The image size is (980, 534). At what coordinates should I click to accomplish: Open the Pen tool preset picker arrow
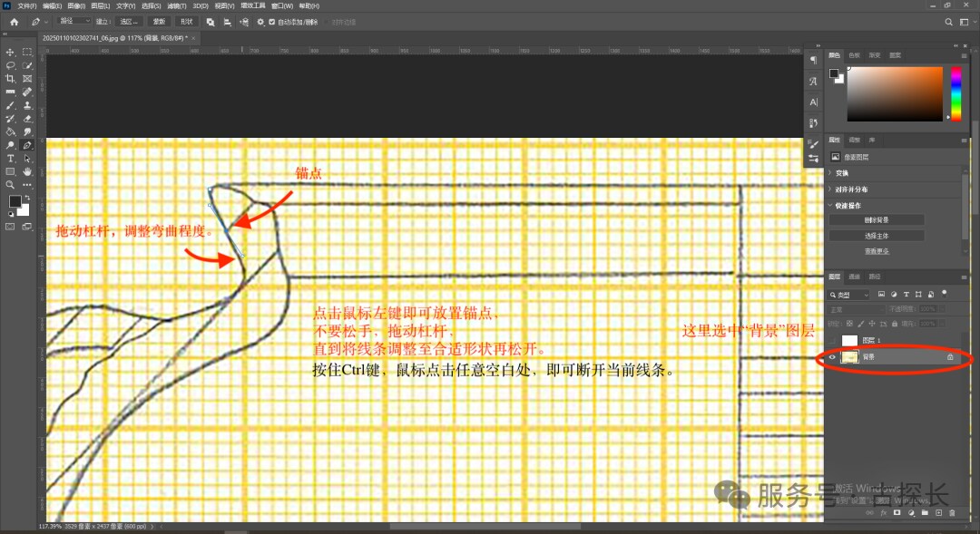point(46,22)
